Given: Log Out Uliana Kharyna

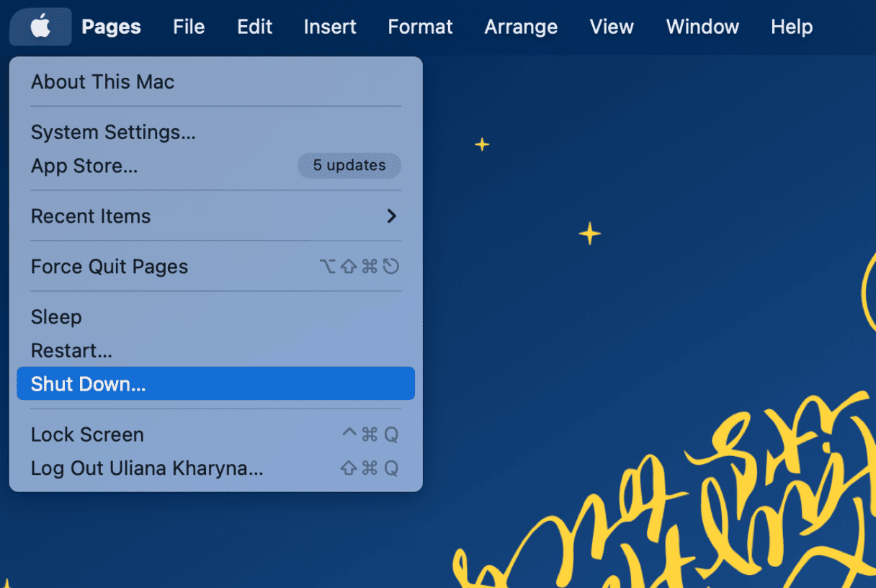Looking at the screenshot, I should pos(215,468).
